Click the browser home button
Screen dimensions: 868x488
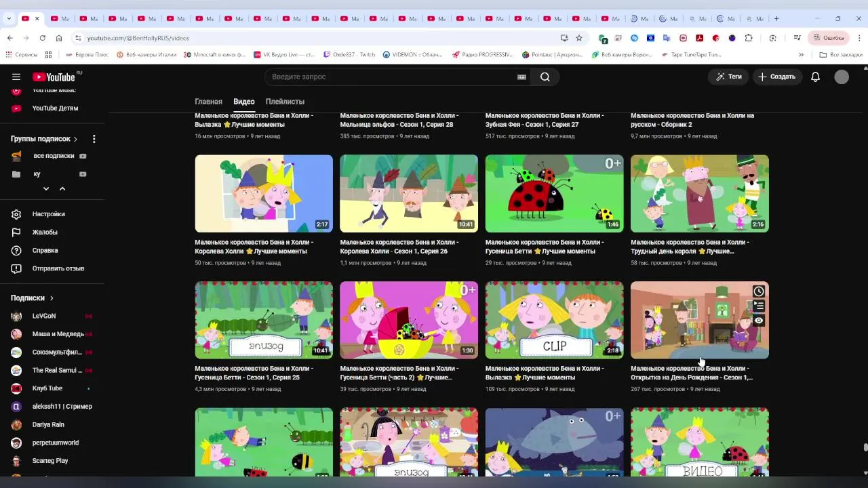(59, 38)
